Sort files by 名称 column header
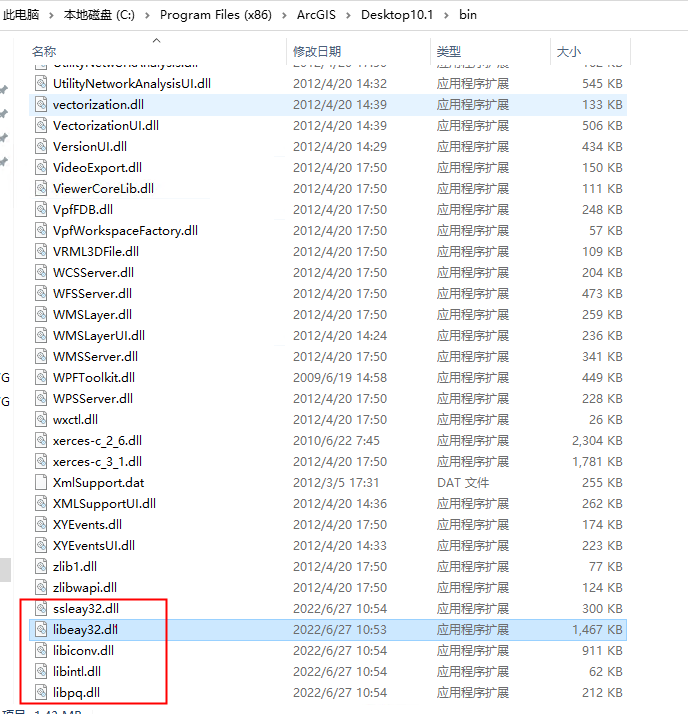Viewport: 688px width, 714px height. [x=44, y=51]
